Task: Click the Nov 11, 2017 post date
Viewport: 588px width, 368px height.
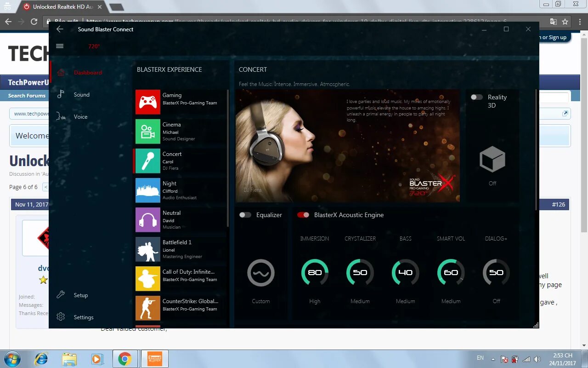Action: (32, 205)
